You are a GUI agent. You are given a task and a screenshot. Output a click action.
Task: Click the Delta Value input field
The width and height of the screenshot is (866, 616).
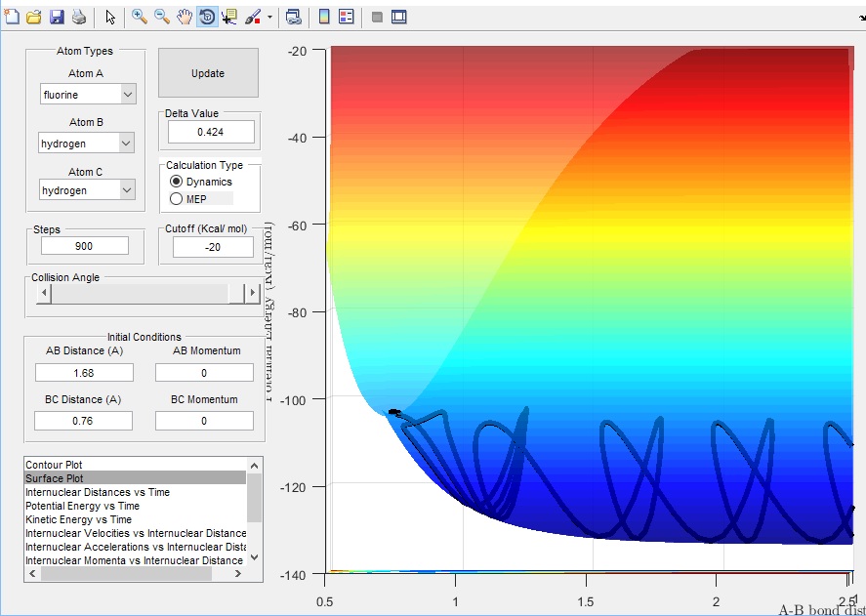click(211, 132)
